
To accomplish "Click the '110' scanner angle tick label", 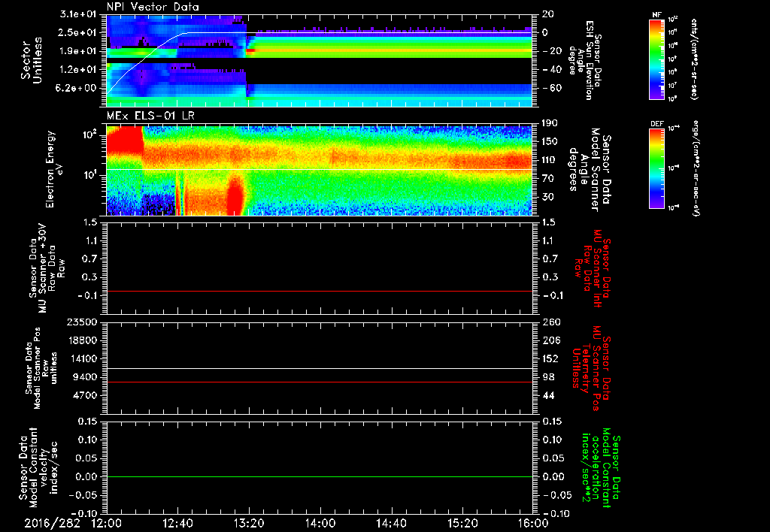I will click(x=550, y=160).
